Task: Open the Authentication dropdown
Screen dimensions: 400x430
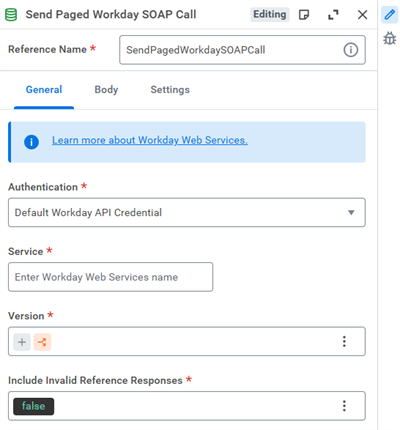Action: (187, 213)
